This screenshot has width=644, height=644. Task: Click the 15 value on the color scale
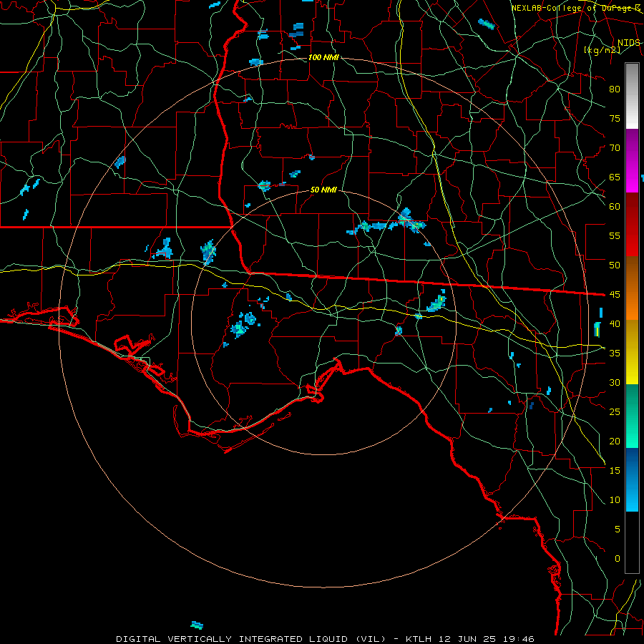point(615,471)
